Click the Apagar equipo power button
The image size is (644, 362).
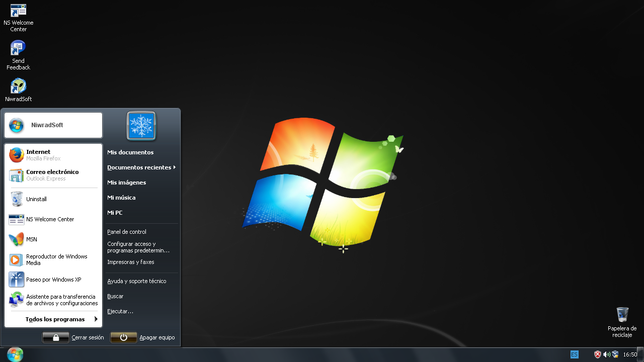pyautogui.click(x=143, y=337)
